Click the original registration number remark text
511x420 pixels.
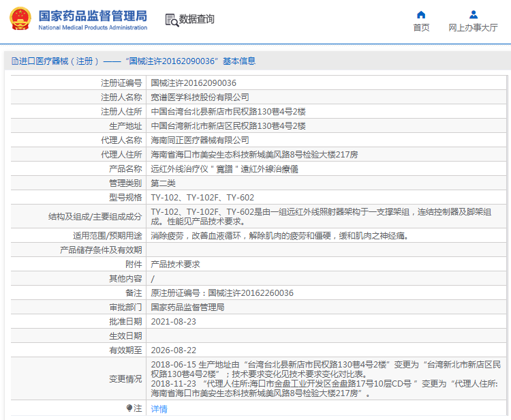[222, 292]
